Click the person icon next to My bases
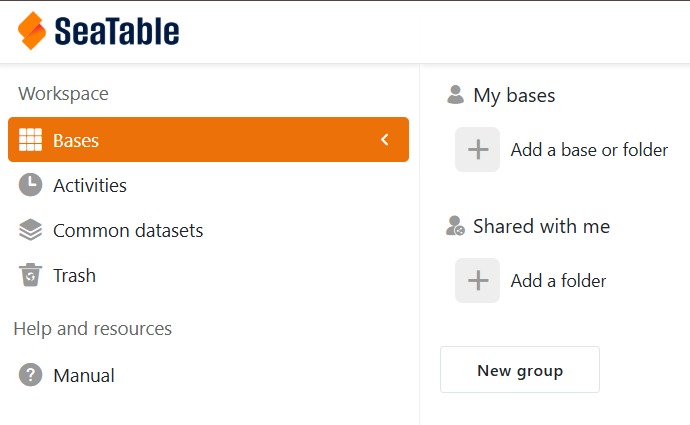Screen dimensions: 690x425 pyautogui.click(x=455, y=95)
